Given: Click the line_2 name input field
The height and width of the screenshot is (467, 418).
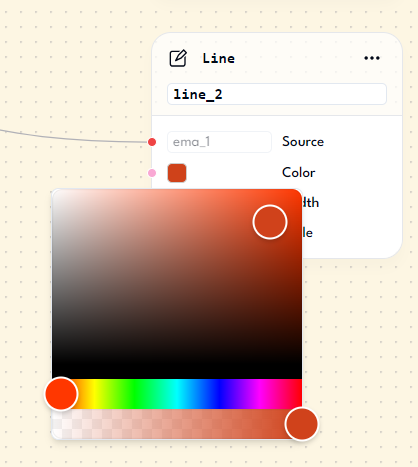Looking at the screenshot, I should point(277,94).
